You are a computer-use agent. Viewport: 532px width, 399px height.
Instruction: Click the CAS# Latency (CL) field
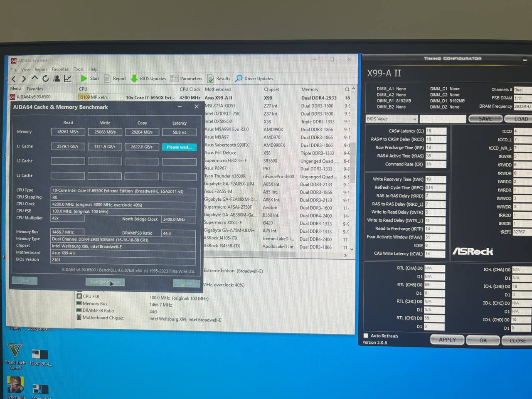436,131
